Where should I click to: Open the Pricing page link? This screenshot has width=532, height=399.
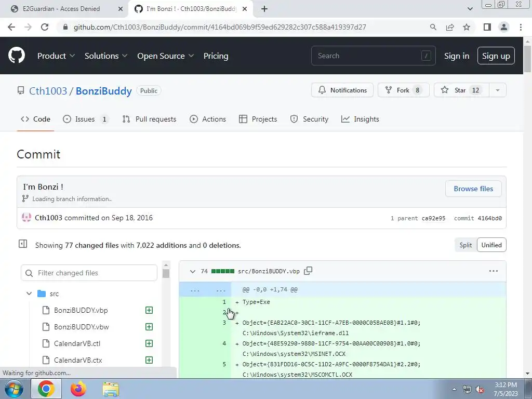coord(216,56)
